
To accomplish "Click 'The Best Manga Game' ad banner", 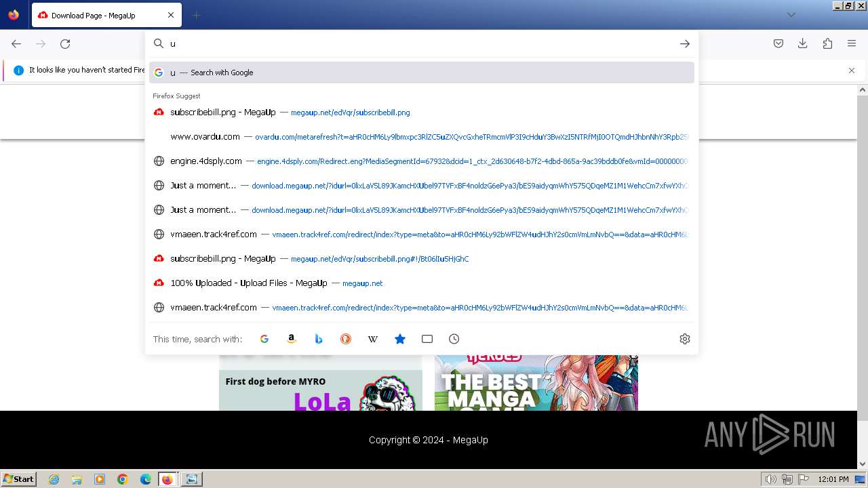I will 536,383.
